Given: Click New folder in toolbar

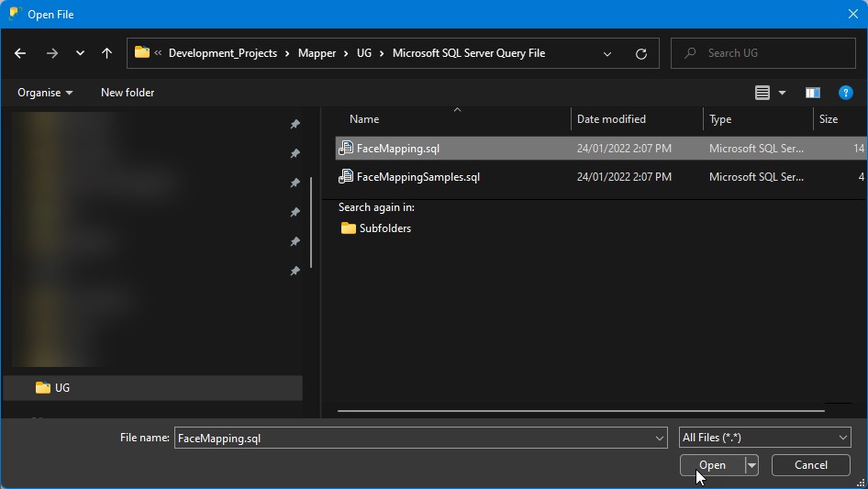Looking at the screenshot, I should coord(128,93).
